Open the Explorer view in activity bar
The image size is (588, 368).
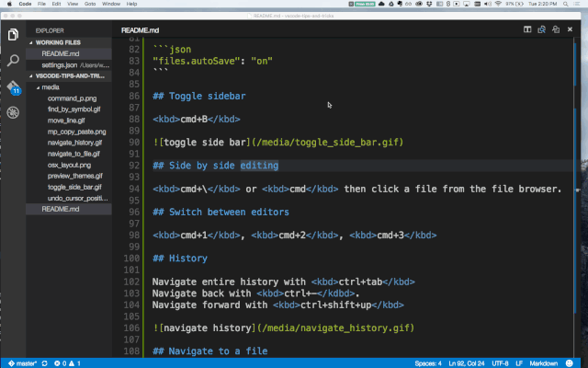coord(13,35)
